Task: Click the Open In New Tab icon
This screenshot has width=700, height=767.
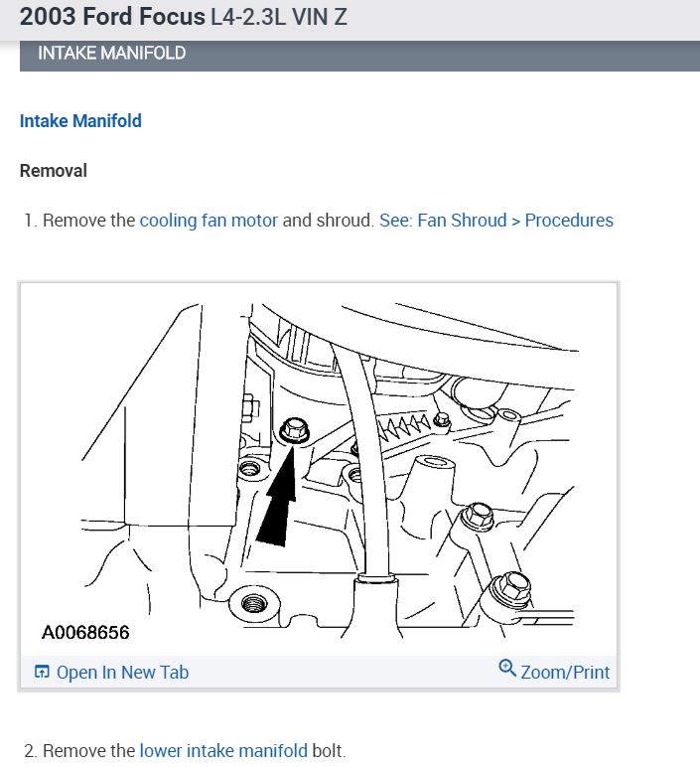Action: coord(42,672)
